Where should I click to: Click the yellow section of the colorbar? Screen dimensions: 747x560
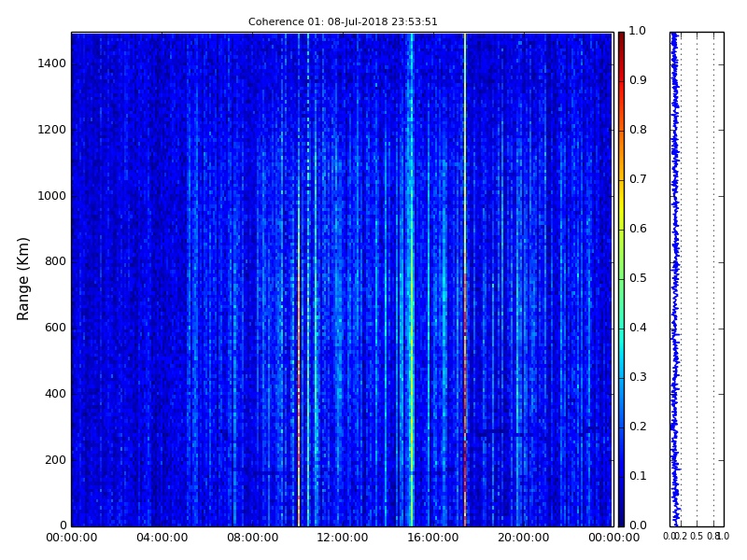point(621,204)
